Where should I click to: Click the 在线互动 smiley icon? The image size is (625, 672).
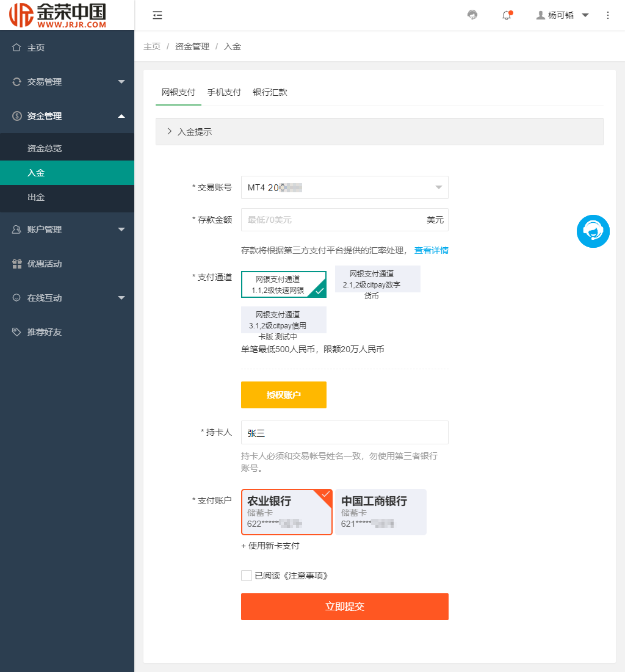(x=16, y=297)
